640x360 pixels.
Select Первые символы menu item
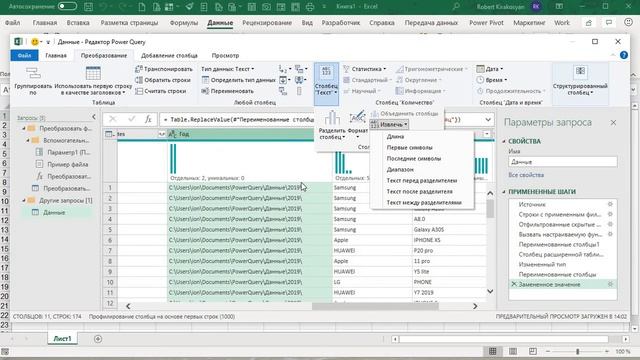(x=409, y=147)
